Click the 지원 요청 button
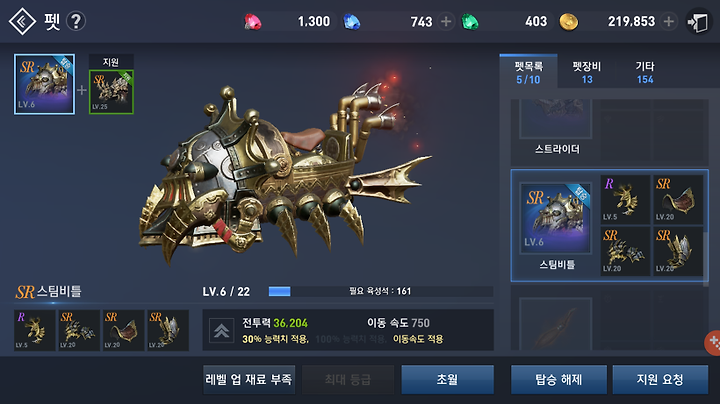The image size is (720, 404). click(660, 379)
